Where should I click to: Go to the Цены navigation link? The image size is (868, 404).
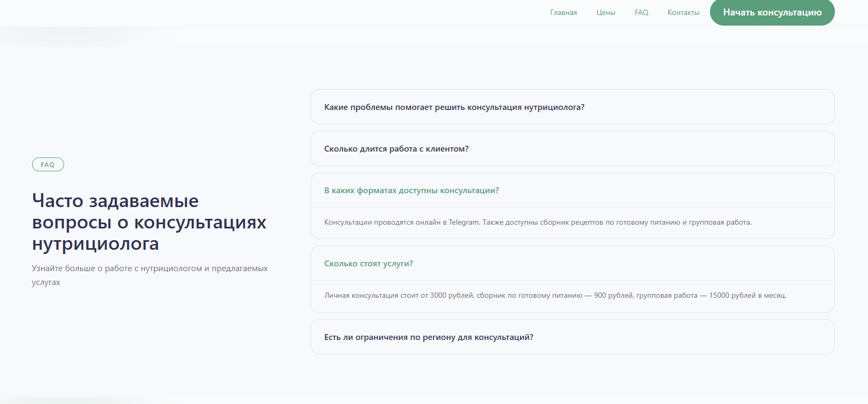(x=605, y=13)
